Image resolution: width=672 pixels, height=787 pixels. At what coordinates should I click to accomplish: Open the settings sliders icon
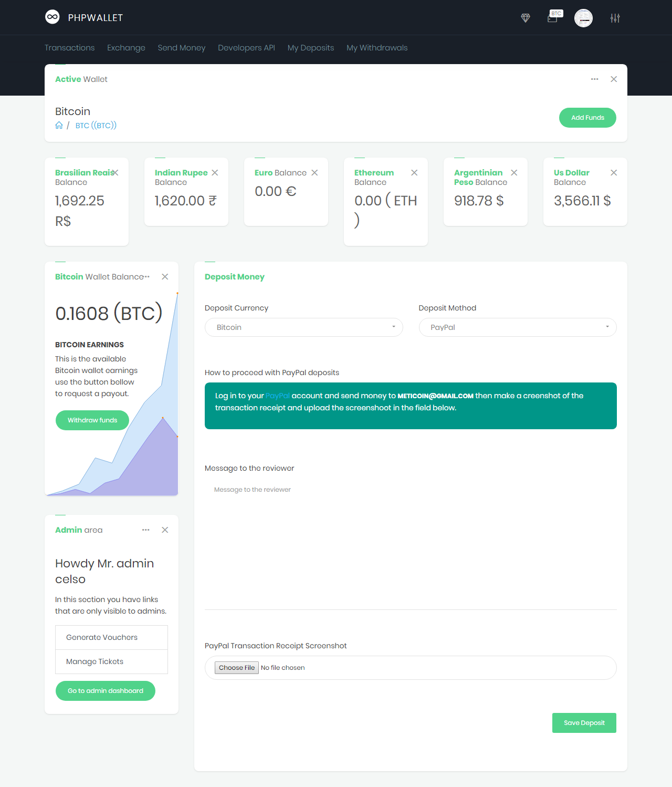[615, 18]
